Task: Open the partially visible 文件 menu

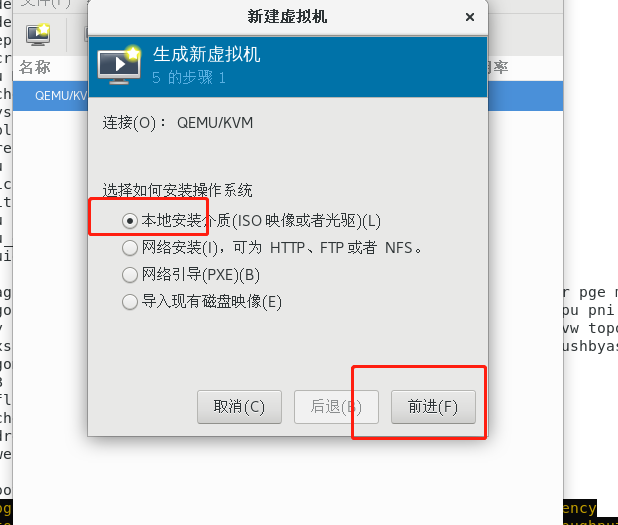Action: pyautogui.click(x=46, y=4)
